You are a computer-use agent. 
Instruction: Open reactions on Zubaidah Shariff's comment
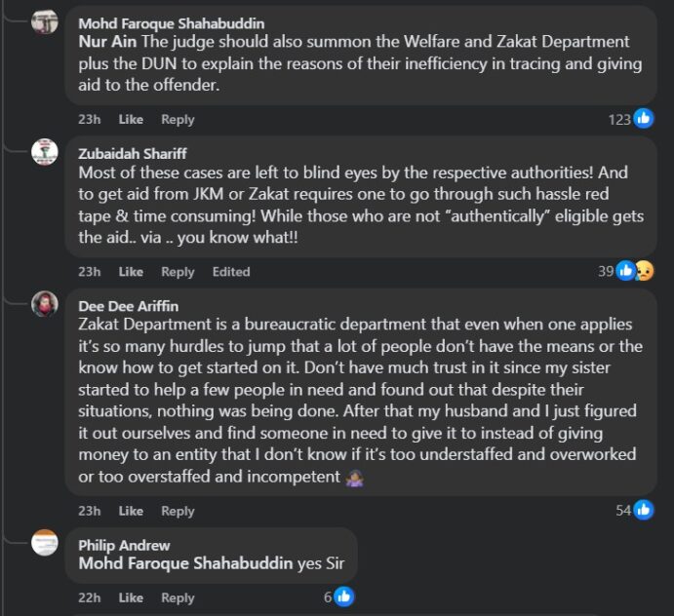point(634,271)
